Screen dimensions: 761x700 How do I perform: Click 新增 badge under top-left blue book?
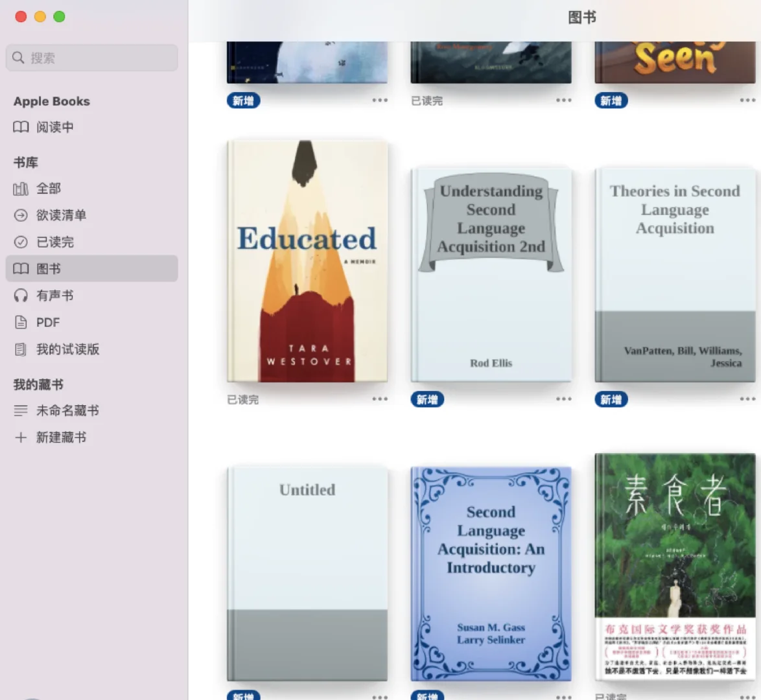243,100
